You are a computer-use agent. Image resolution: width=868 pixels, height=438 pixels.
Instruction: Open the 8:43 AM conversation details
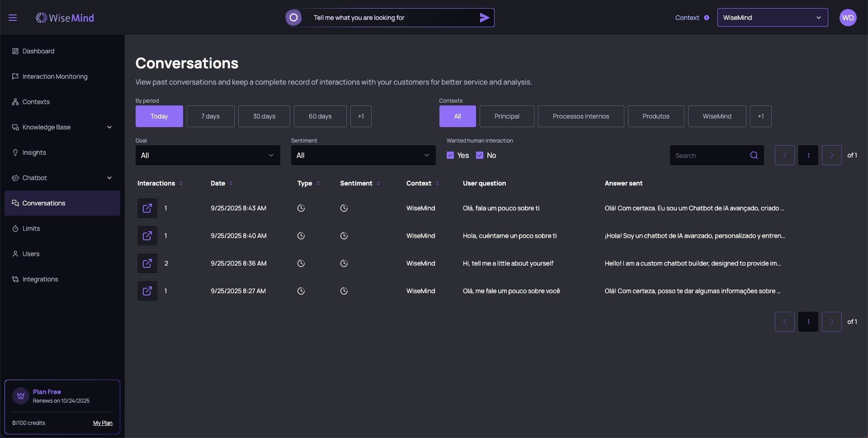pyautogui.click(x=147, y=208)
